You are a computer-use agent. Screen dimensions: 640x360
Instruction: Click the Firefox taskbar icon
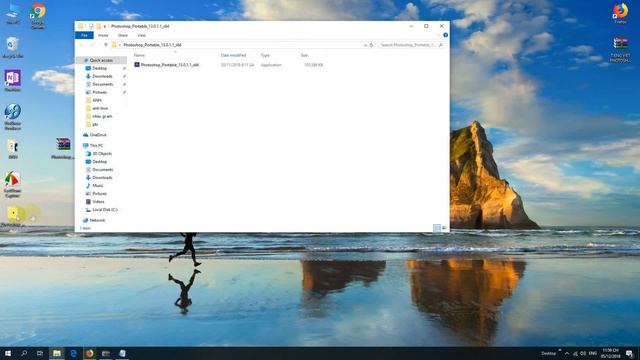pyautogui.click(x=89, y=353)
